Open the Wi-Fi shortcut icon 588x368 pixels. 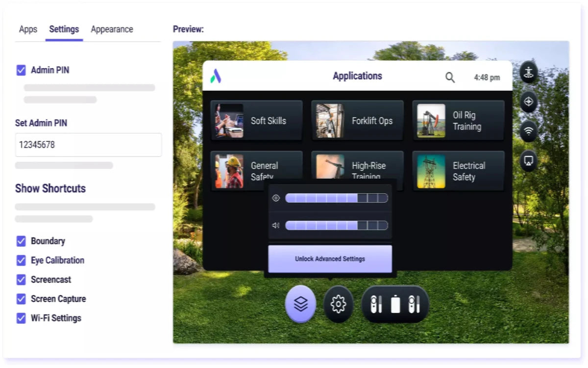pos(528,131)
